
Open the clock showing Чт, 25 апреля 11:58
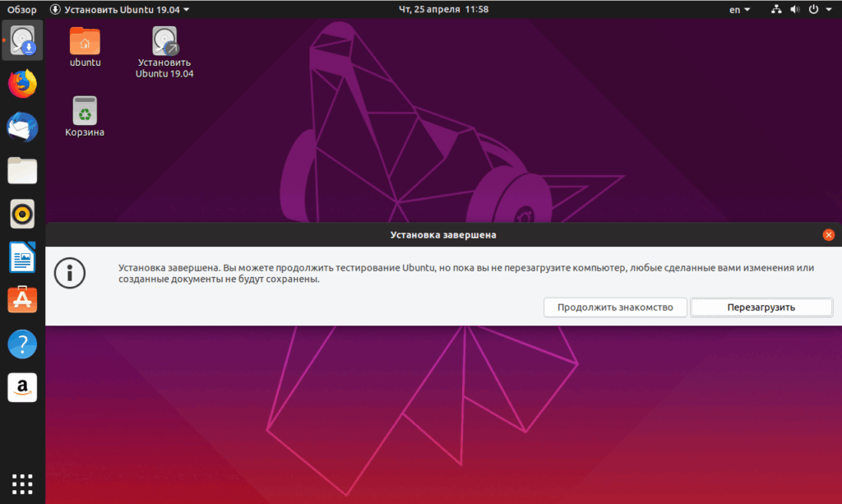pyautogui.click(x=443, y=9)
